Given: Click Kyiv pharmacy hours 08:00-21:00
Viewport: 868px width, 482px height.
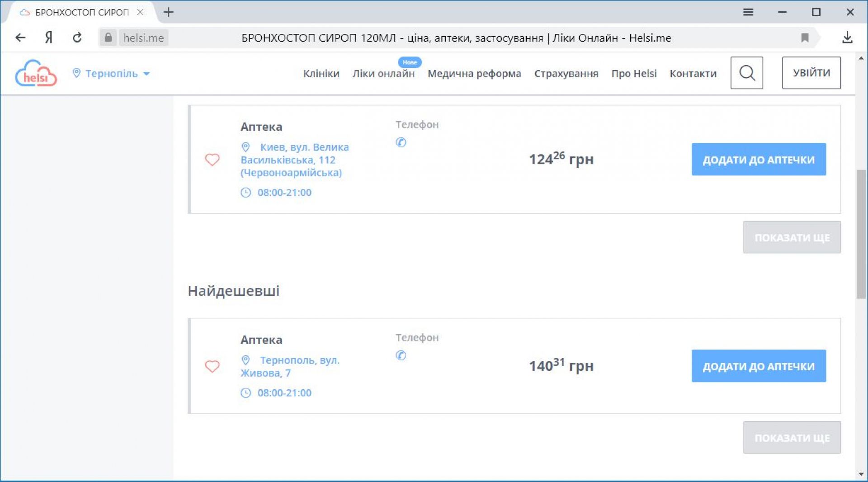Looking at the screenshot, I should pos(284,193).
